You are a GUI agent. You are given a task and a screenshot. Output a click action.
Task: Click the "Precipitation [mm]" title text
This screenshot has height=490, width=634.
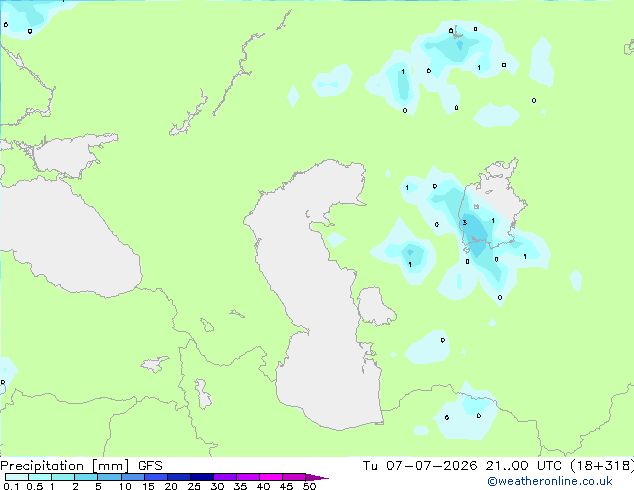click(x=65, y=466)
